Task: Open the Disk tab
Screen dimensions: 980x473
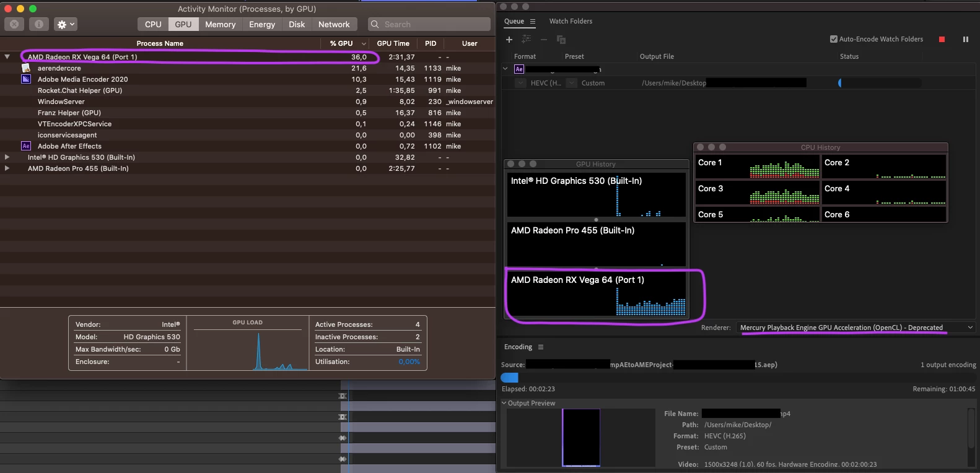Action: click(x=297, y=24)
